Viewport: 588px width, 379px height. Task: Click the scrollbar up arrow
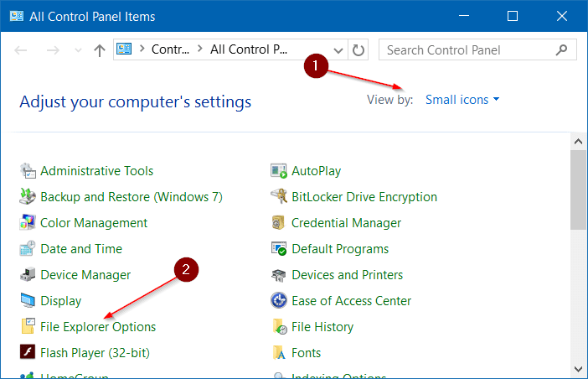point(578,142)
